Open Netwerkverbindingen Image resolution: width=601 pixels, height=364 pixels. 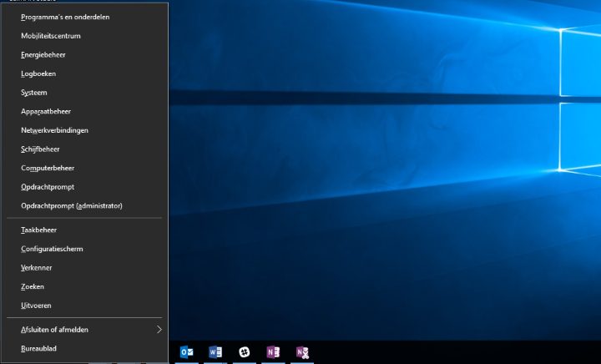click(x=54, y=130)
